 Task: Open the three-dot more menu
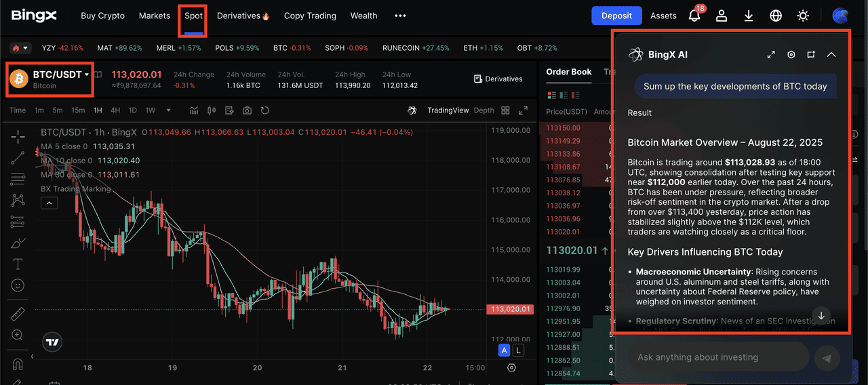(400, 16)
